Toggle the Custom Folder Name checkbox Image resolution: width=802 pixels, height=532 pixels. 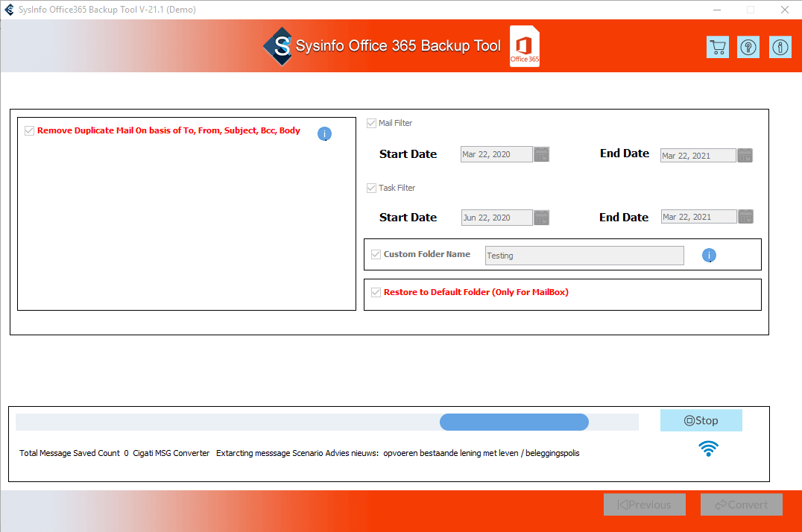click(376, 254)
